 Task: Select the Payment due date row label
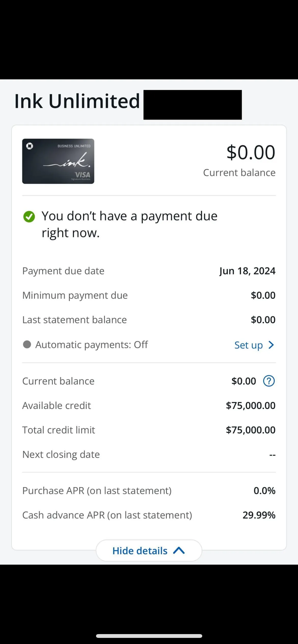[x=63, y=271]
